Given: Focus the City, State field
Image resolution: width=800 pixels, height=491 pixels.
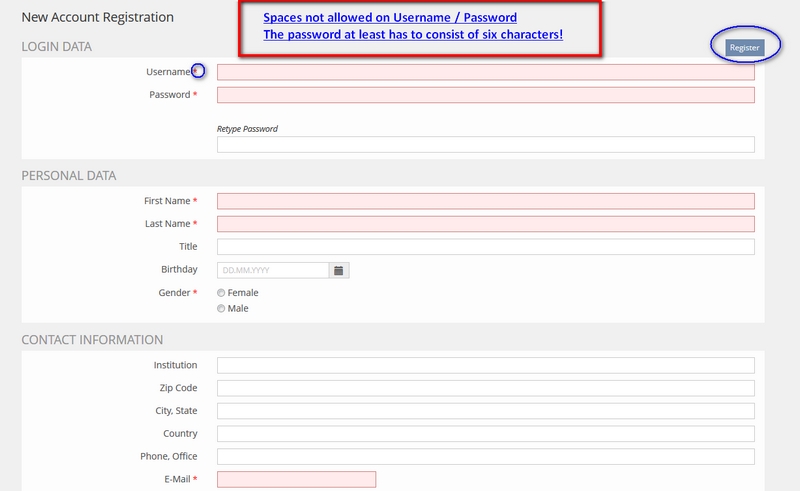Looking at the screenshot, I should (486, 411).
